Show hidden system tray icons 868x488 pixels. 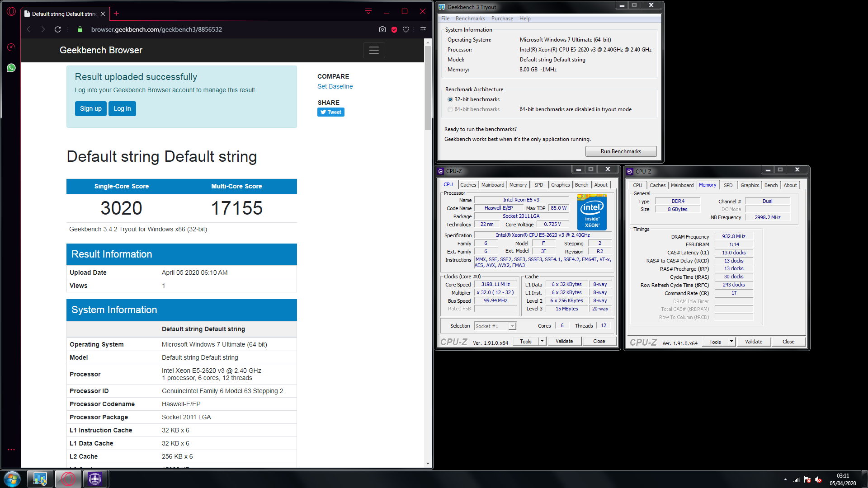click(x=785, y=479)
